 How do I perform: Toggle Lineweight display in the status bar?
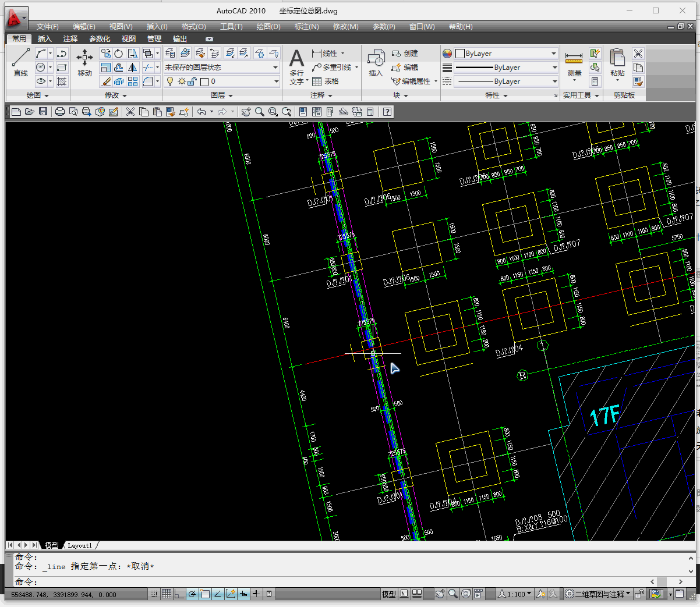(x=256, y=594)
